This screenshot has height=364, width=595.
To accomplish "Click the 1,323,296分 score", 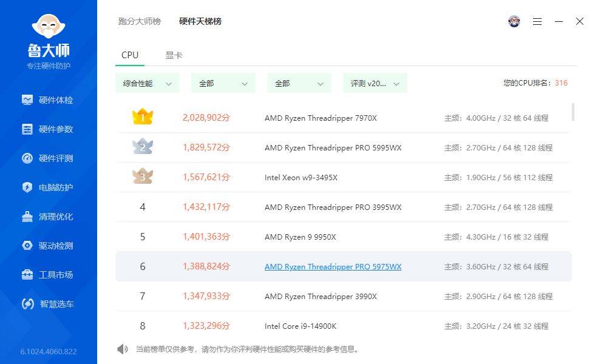I will [206, 326].
